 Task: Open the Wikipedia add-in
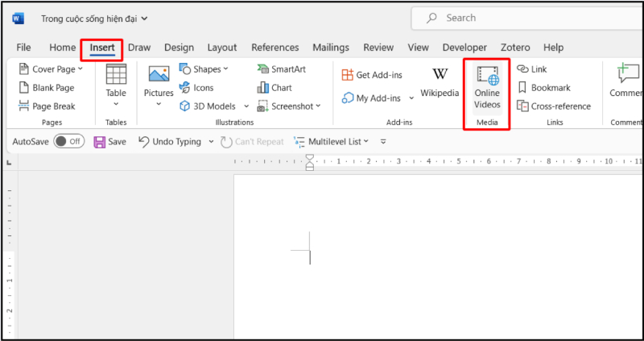(440, 83)
